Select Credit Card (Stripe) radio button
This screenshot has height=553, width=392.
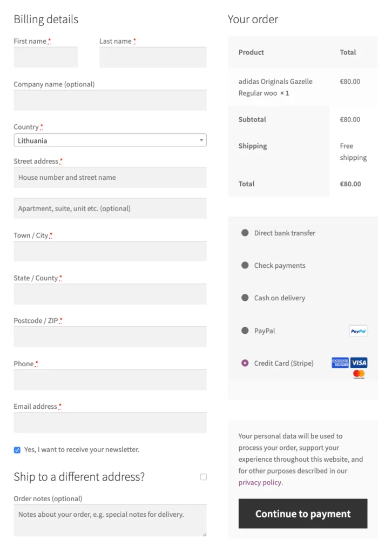[x=245, y=363]
